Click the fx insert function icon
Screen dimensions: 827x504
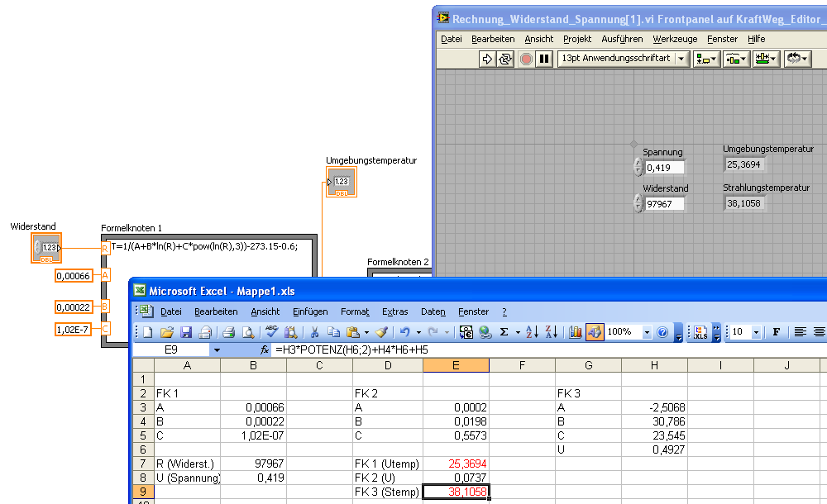[265, 349]
